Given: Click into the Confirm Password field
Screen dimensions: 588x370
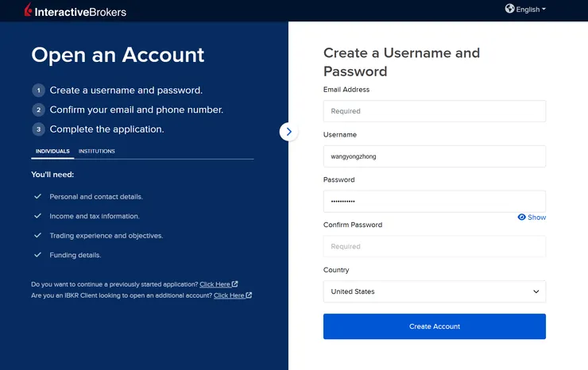Looking at the screenshot, I should click(x=435, y=247).
